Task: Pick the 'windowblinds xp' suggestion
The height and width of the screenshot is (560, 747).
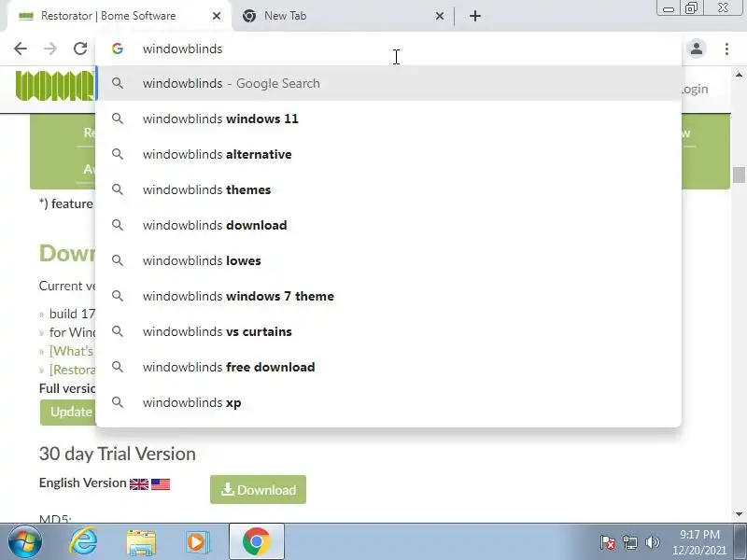Action: click(x=388, y=402)
